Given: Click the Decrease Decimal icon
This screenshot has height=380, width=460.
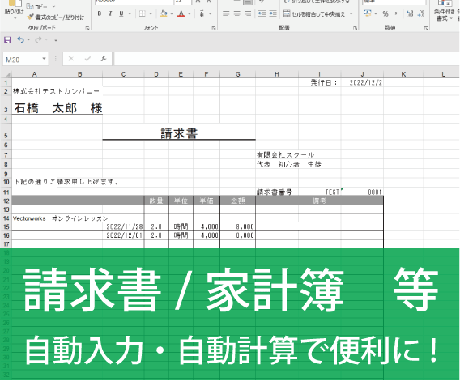Looking at the screenshot, I should [x=421, y=14].
